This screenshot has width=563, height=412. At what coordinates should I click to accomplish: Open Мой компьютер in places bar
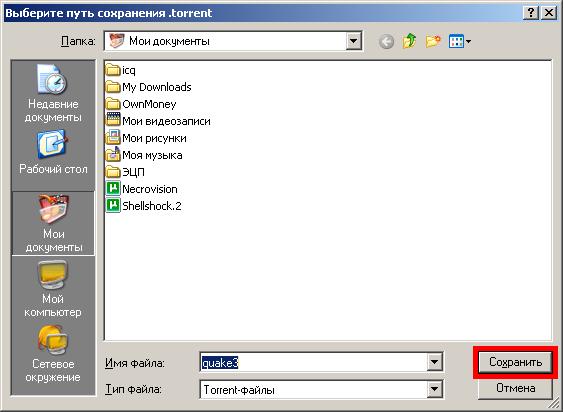53,289
